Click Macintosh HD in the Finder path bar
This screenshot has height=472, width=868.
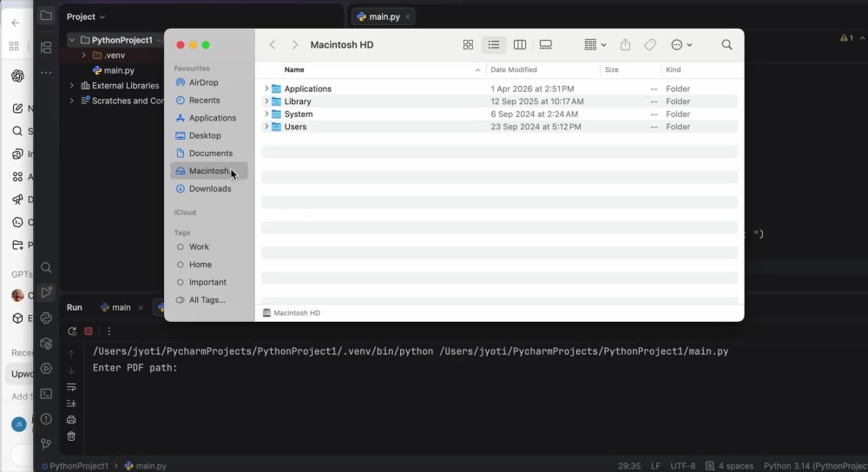click(x=292, y=312)
